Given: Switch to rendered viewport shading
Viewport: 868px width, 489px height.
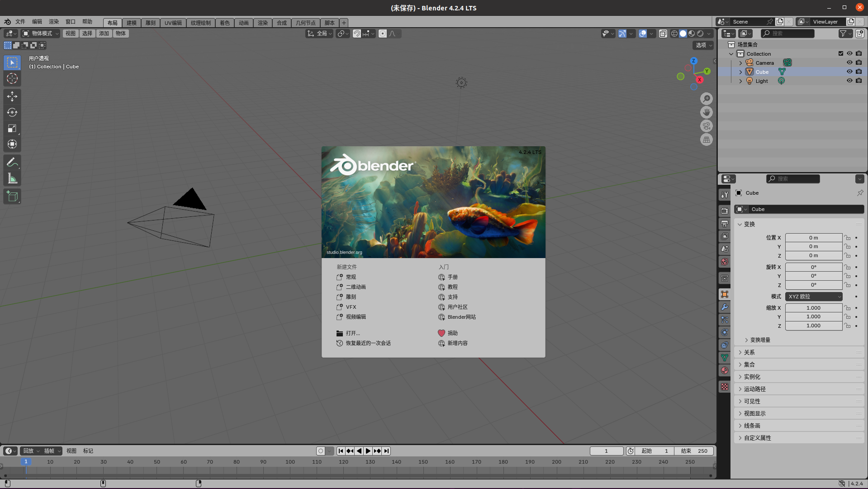Looking at the screenshot, I should [700, 34].
